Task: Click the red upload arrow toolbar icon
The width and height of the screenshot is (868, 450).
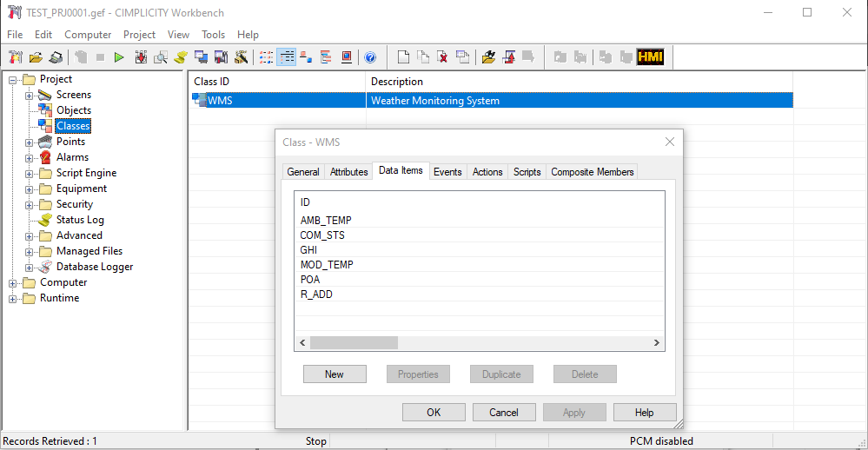Action: tap(509, 57)
